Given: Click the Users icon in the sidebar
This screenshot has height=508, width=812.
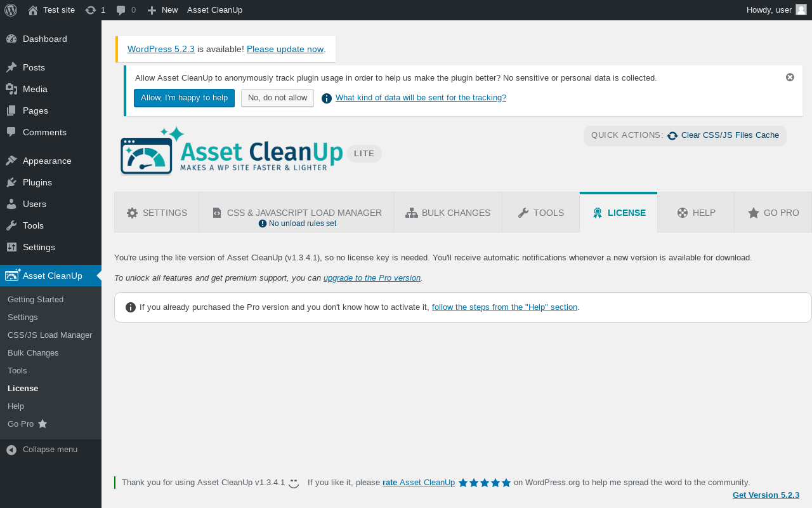Looking at the screenshot, I should tap(11, 204).
